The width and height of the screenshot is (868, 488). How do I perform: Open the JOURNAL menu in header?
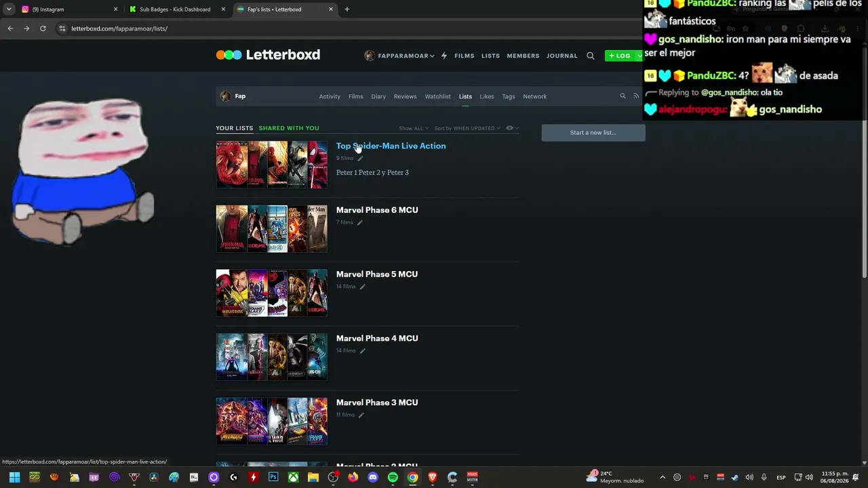(562, 56)
